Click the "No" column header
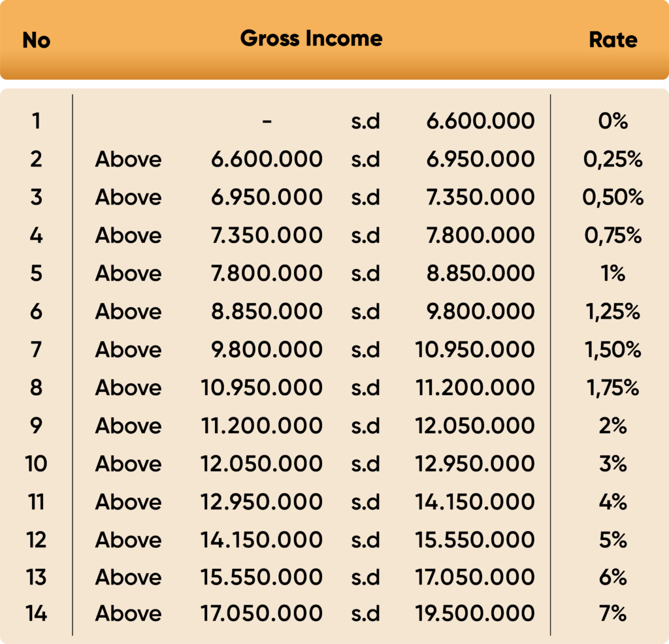The height and width of the screenshot is (644, 669). (x=37, y=40)
